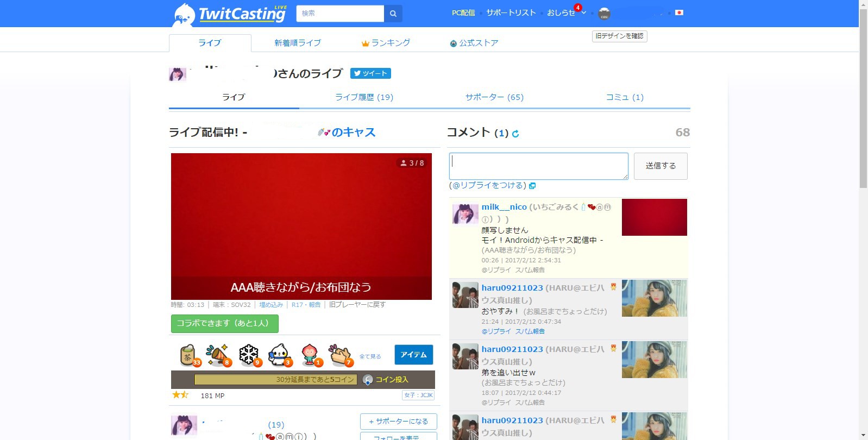Open thumbnail beside おやすみ！ comment
This screenshot has width=868, height=440.
tap(655, 298)
